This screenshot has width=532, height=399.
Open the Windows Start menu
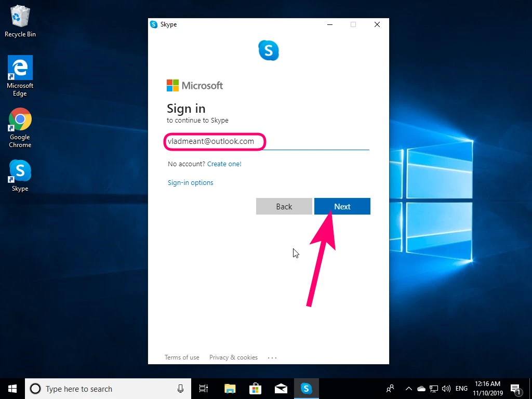point(12,389)
